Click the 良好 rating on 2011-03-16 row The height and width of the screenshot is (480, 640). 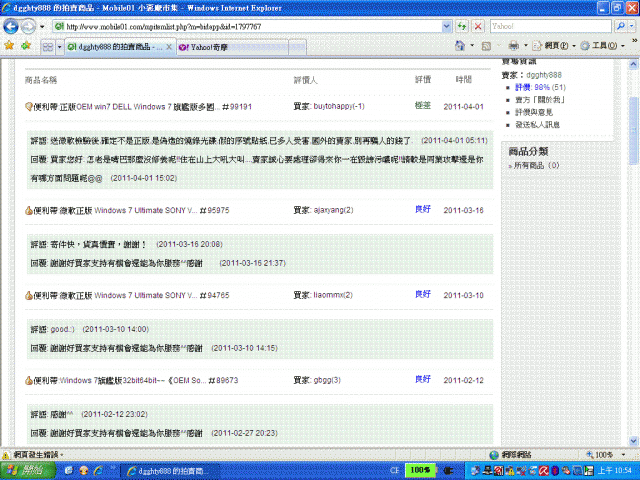(x=423, y=209)
